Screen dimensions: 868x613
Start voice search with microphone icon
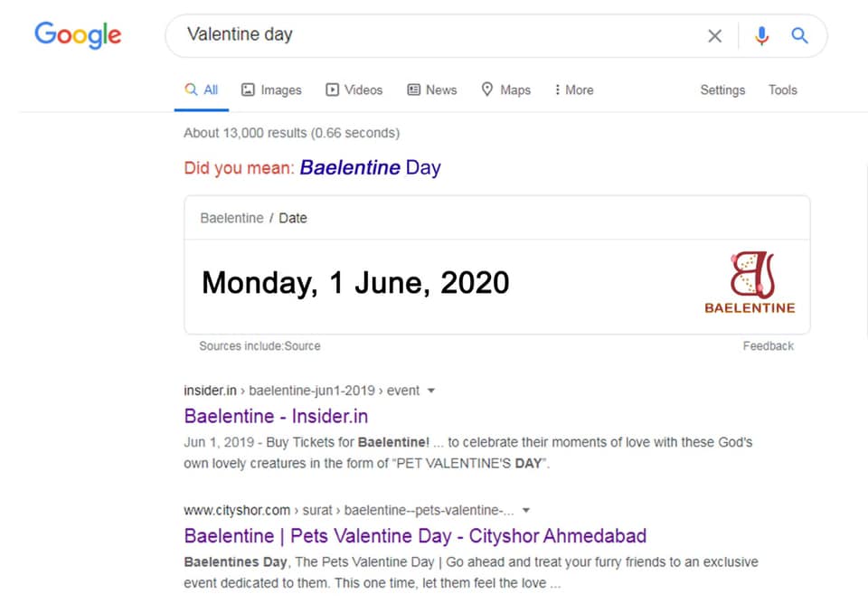(x=761, y=36)
